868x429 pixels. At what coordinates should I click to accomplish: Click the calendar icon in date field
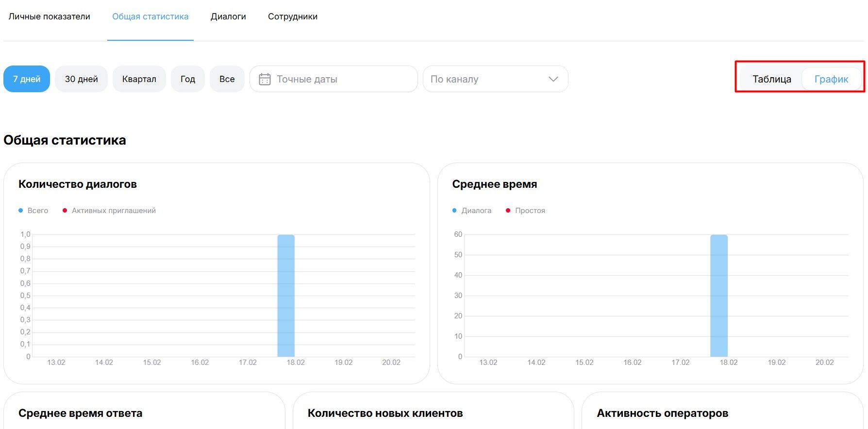(265, 79)
